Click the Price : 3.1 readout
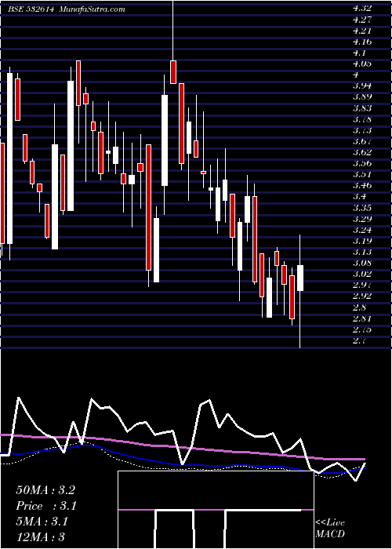392x549 pixels. (x=45, y=506)
